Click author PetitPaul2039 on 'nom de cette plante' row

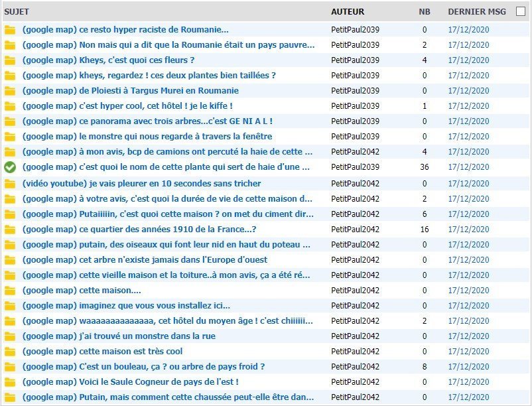(356, 167)
